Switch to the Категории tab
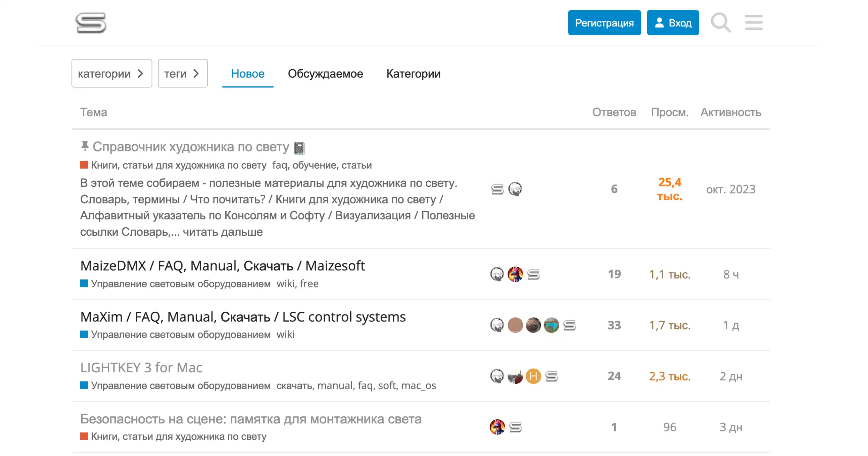 [x=413, y=73]
